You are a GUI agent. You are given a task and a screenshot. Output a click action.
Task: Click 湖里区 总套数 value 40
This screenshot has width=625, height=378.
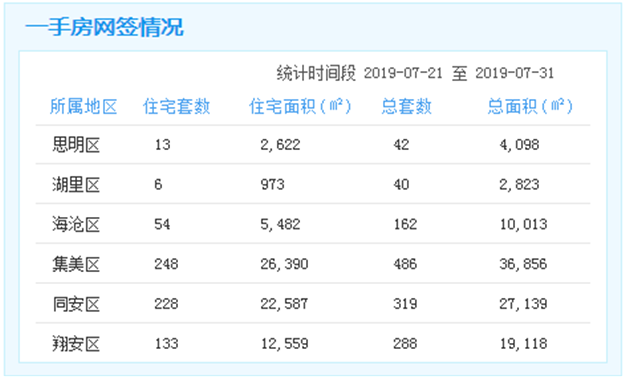(401, 184)
